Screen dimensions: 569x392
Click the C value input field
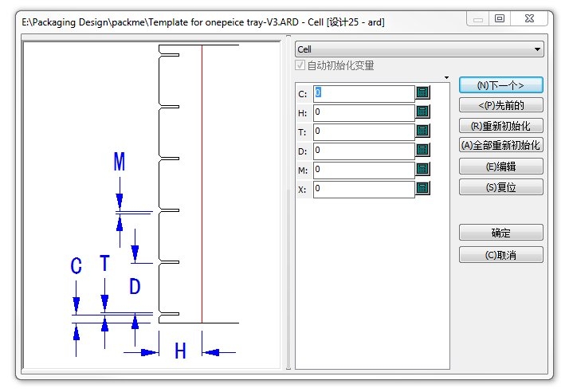363,92
